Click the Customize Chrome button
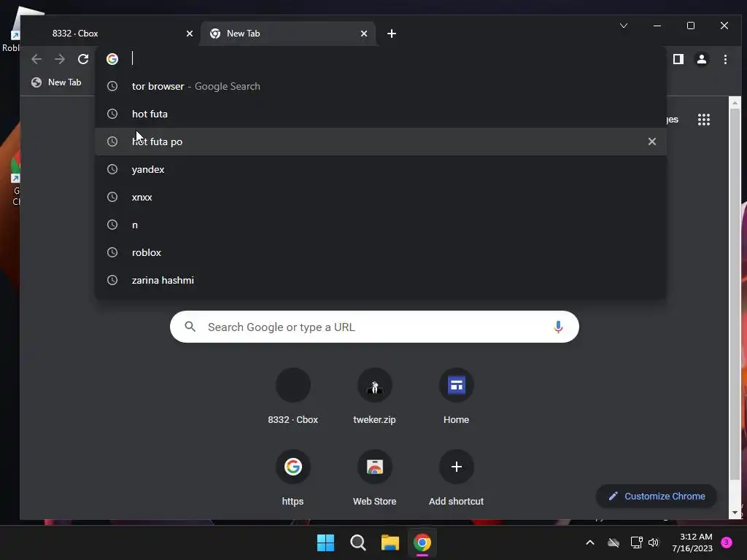The width and height of the screenshot is (747, 560). (x=657, y=496)
